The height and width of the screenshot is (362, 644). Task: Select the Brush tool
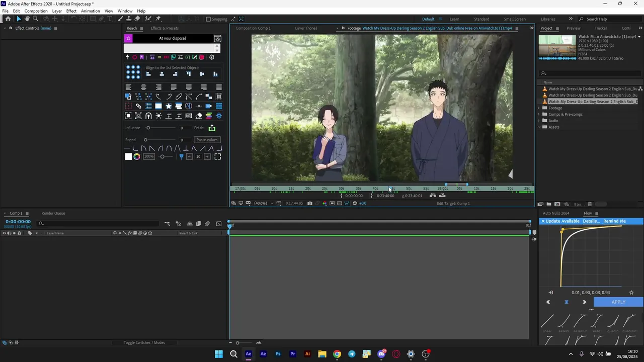point(120,19)
